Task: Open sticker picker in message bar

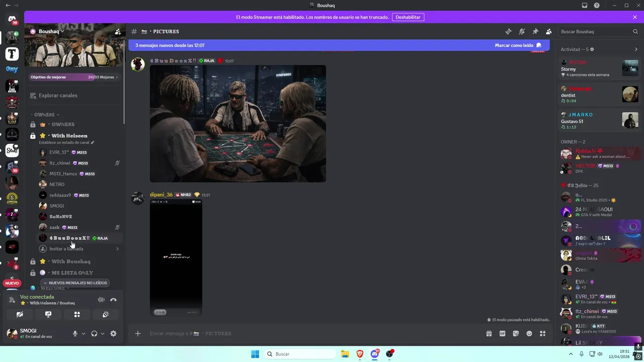Action: 516,333
